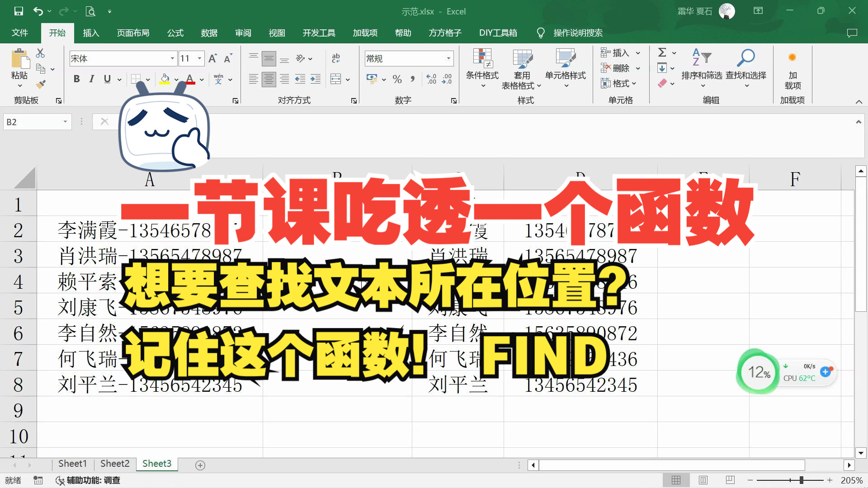
Task: Click 操作说明搜索 tell me search
Action: coord(578,33)
